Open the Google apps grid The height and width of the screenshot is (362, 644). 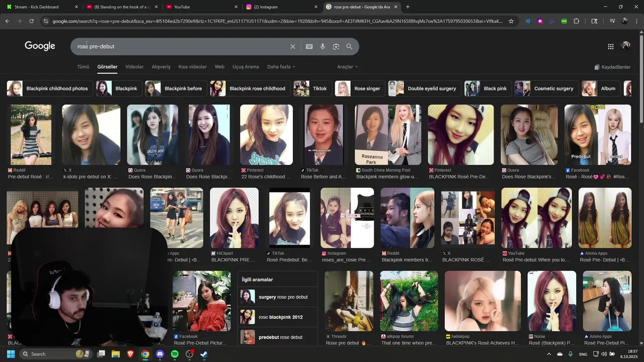(610, 46)
